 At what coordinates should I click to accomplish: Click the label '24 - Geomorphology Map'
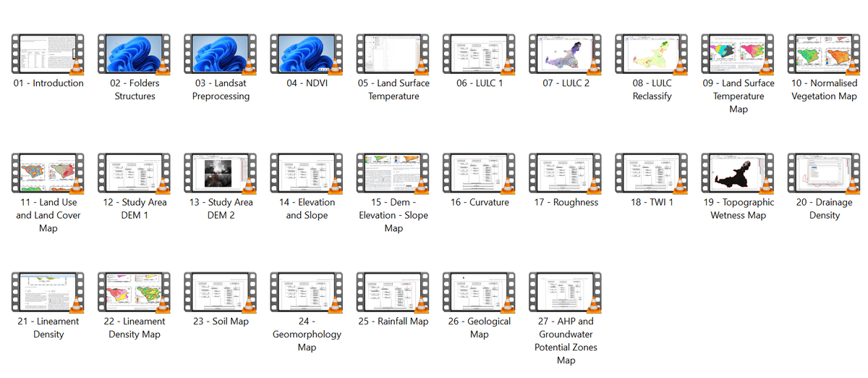pos(307,335)
